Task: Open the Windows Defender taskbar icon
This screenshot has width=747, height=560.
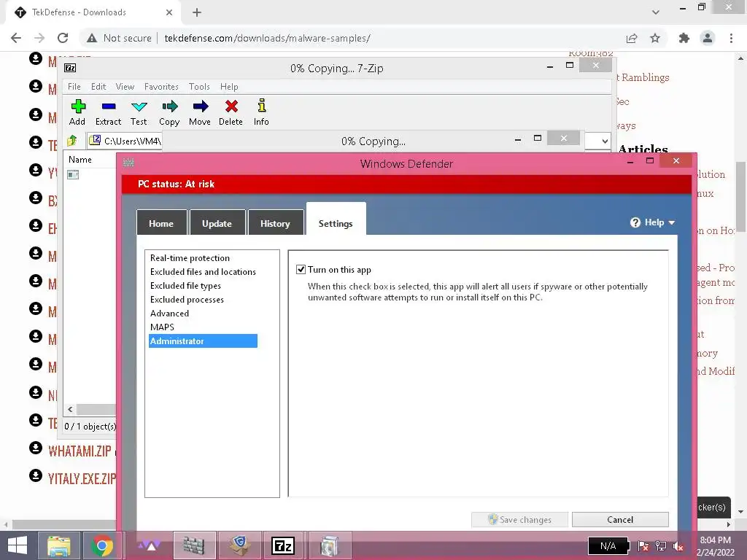Action: point(194,545)
